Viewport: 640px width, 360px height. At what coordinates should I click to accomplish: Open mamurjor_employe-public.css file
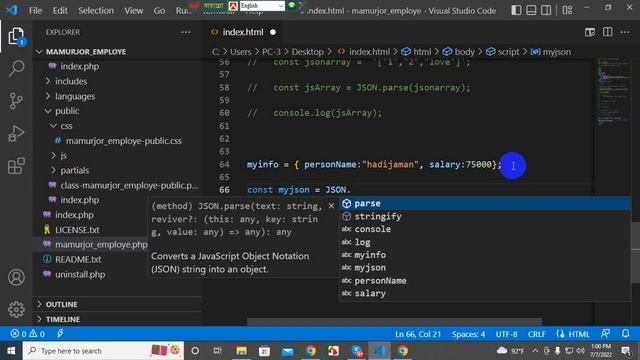point(124,141)
